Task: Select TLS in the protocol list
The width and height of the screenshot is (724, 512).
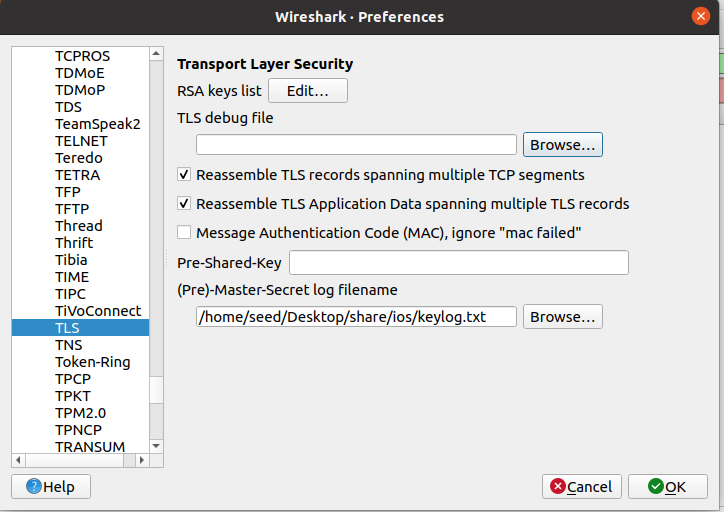Action: pos(68,328)
